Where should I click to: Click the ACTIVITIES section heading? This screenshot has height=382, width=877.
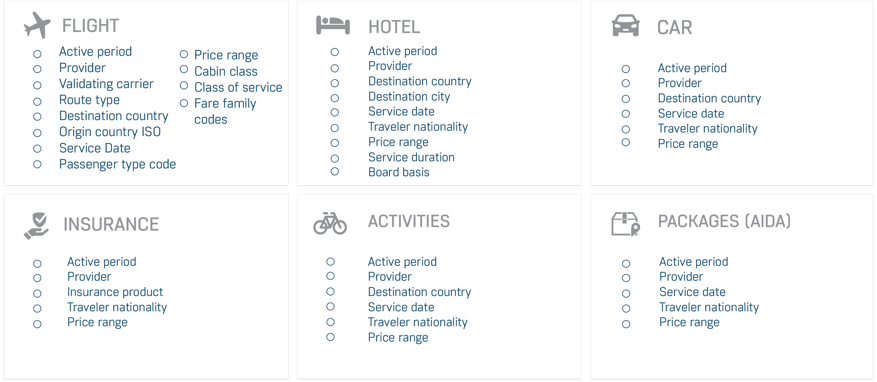409,221
